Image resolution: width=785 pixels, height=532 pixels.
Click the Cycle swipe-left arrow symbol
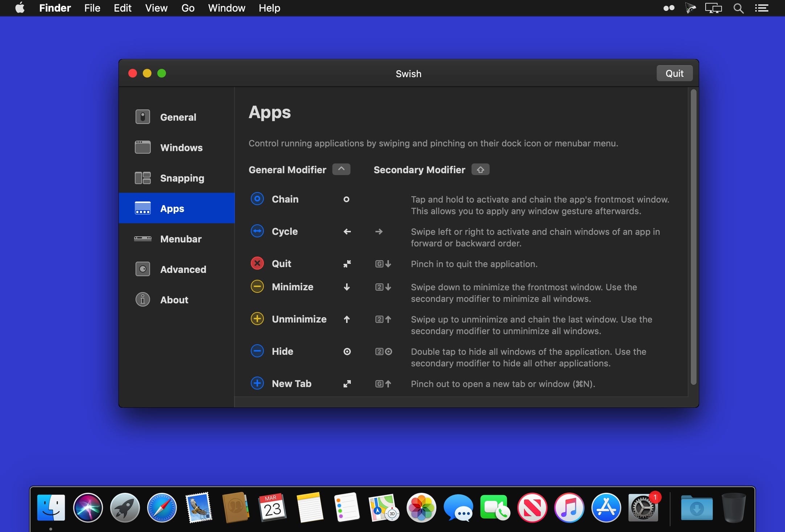[x=347, y=232]
